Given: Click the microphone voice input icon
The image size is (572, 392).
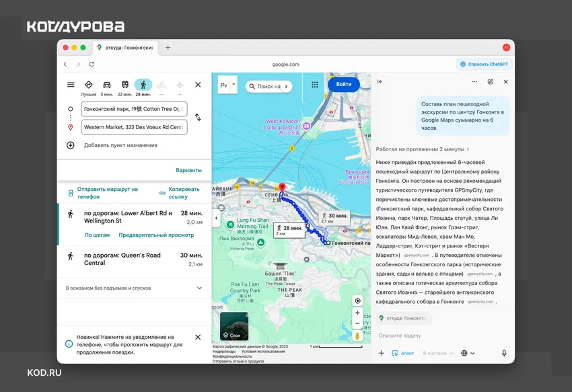Looking at the screenshot, I should coord(504,353).
